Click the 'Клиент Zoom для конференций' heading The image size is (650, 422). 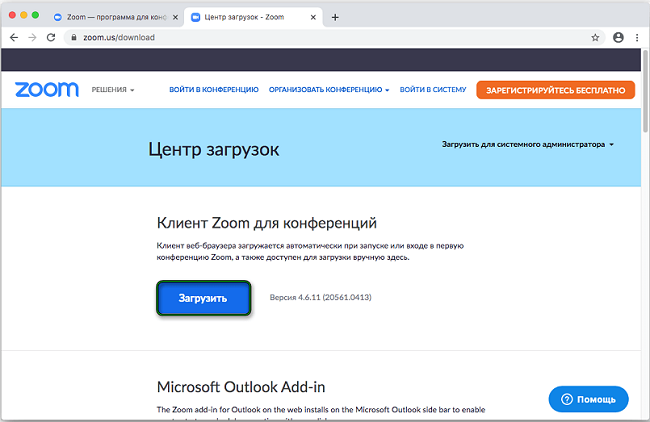click(x=267, y=223)
